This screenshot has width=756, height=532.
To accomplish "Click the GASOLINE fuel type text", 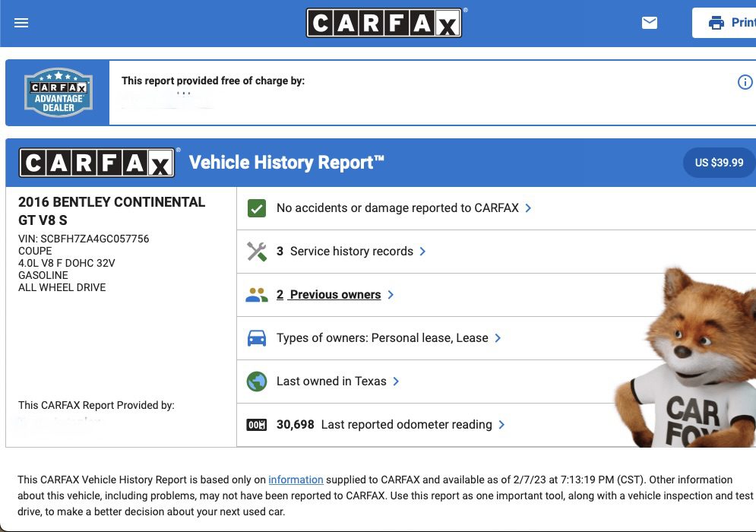I will [43, 275].
